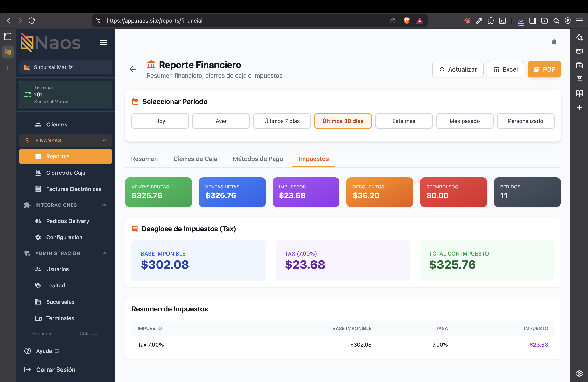Screen dimensions: 588x382
Task: Open the Brave shields icon in address bar
Action: tap(407, 20)
